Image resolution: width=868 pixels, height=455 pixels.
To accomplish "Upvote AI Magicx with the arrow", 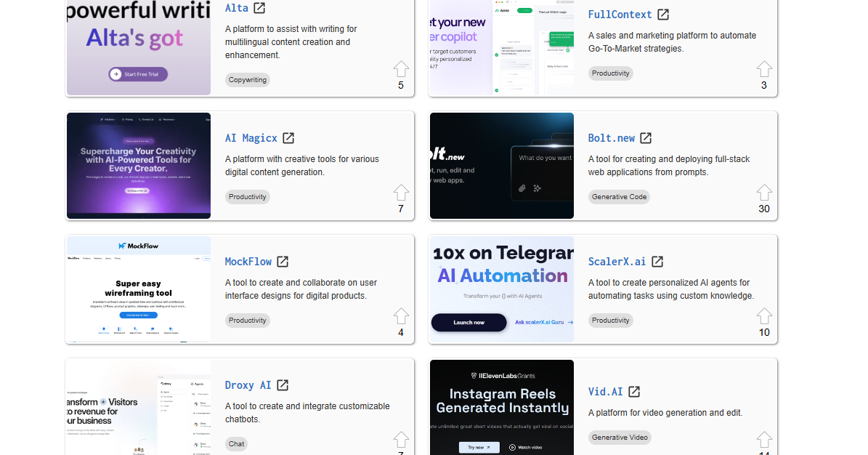I will coord(402,193).
